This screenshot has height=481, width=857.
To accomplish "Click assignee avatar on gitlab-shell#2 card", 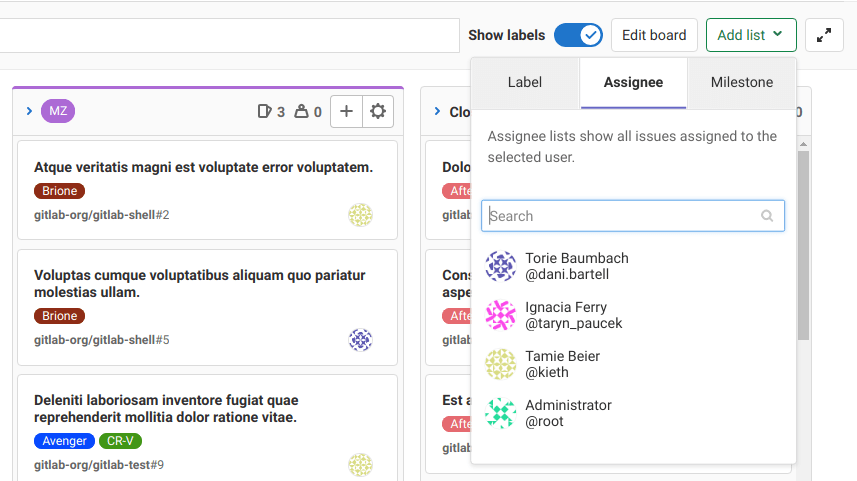I will pyautogui.click(x=360, y=215).
